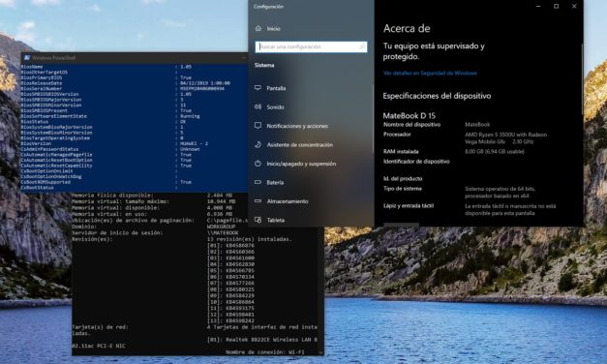Click the Pantalla display icon
Image resolution: width=607 pixels, height=364 pixels.
coord(258,88)
